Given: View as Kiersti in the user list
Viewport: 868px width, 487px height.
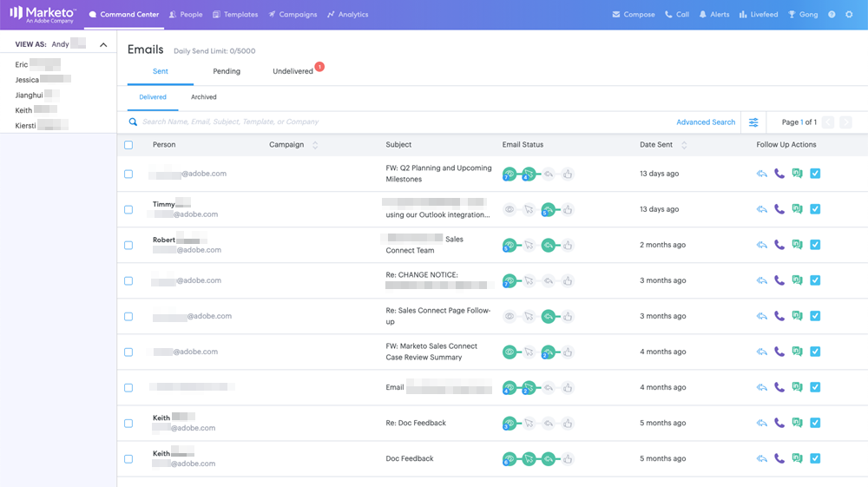Looking at the screenshot, I should tap(42, 126).
